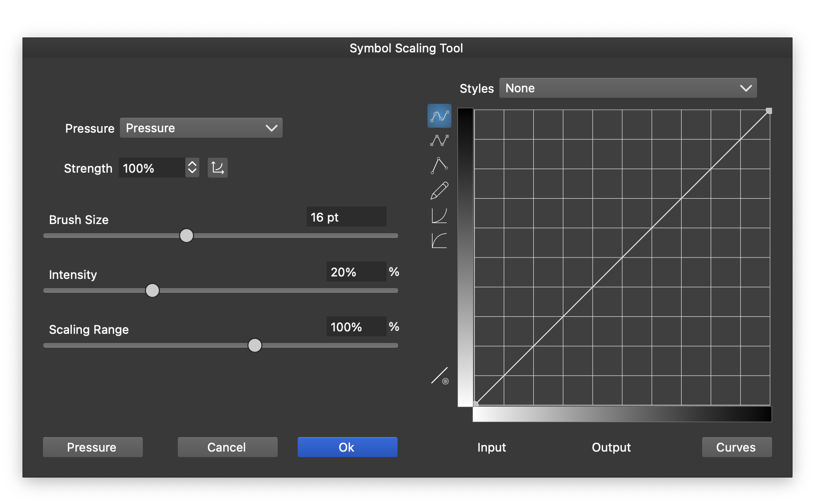Click the top-right curve control point
This screenshot has height=504, width=815.
(x=769, y=111)
